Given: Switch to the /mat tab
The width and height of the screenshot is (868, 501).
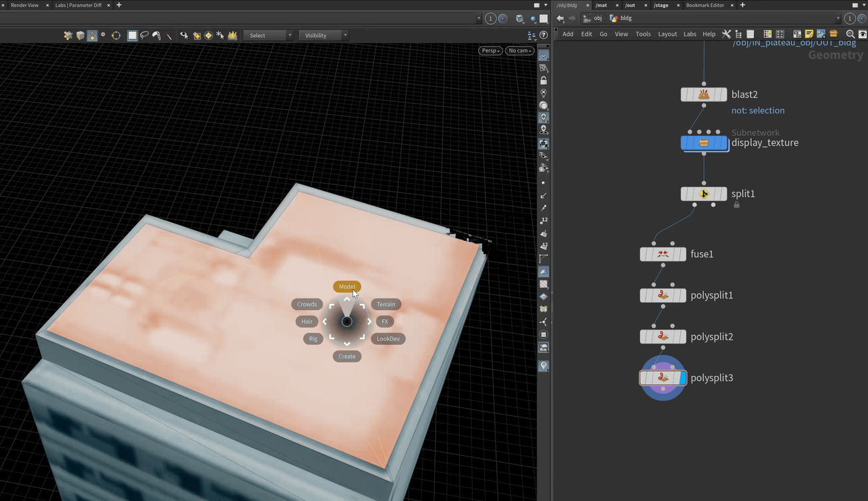Looking at the screenshot, I should pyautogui.click(x=601, y=5).
